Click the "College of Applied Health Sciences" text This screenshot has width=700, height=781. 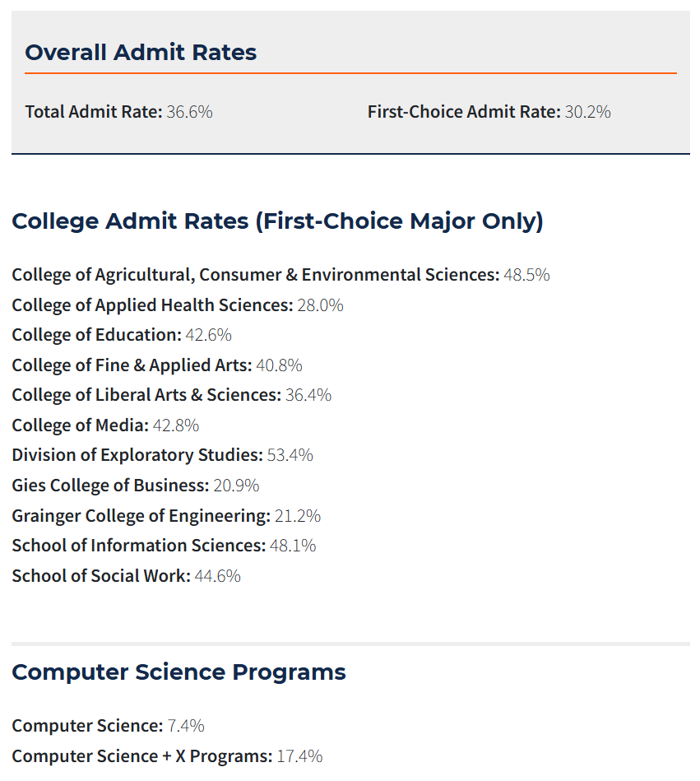152,305
